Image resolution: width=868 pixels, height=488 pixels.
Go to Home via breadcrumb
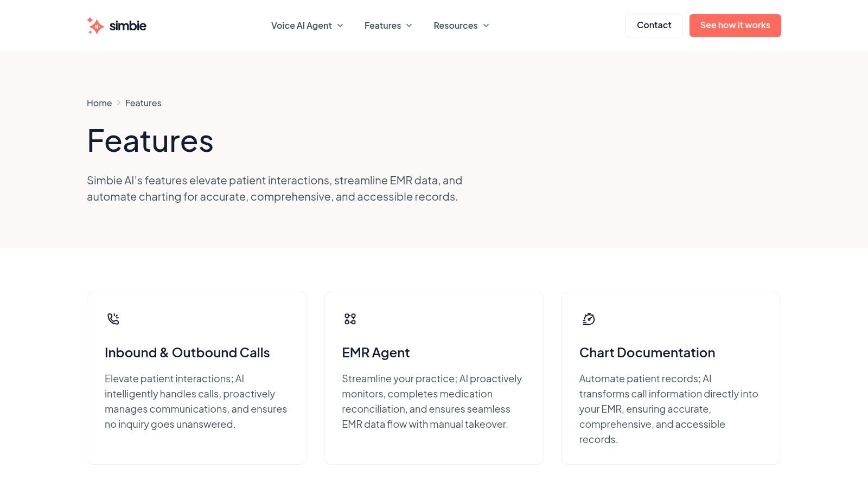point(99,103)
